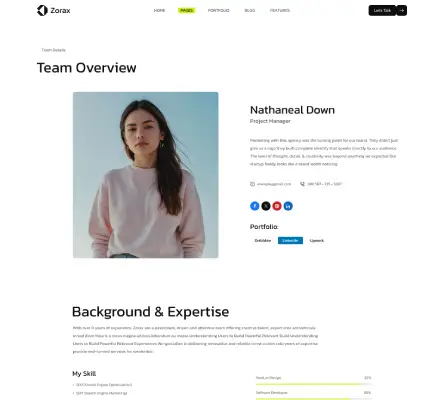Open the red Pinterest social icon
The image size is (444, 400).
pos(277,206)
